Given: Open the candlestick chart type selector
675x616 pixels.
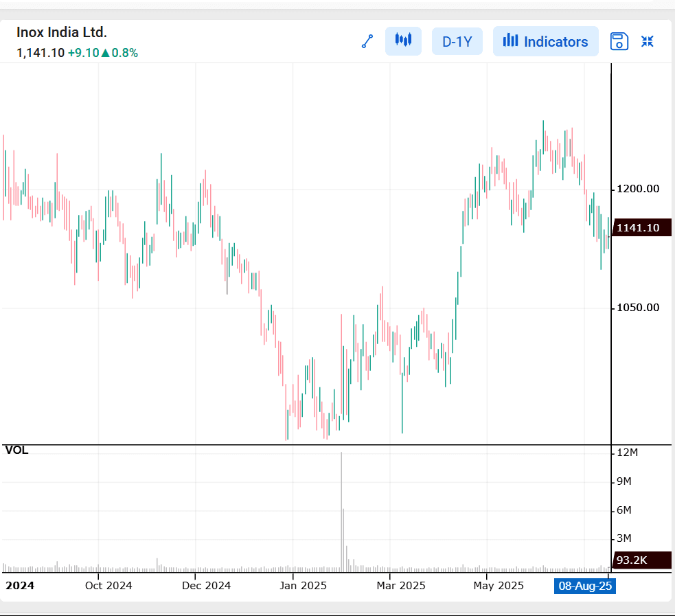Looking at the screenshot, I should click(x=403, y=41).
